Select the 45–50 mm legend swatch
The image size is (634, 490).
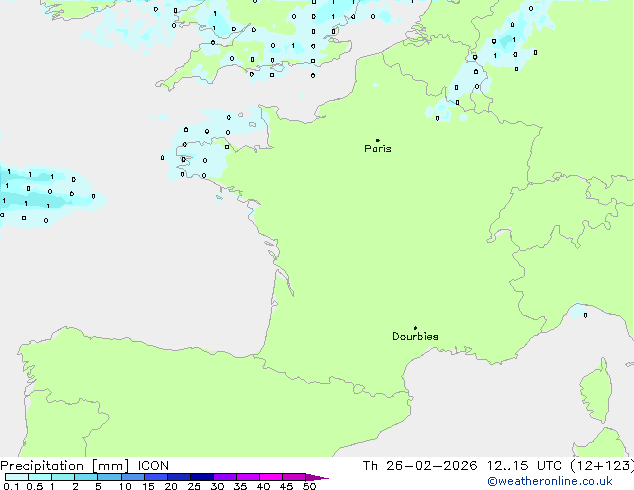coord(294,477)
